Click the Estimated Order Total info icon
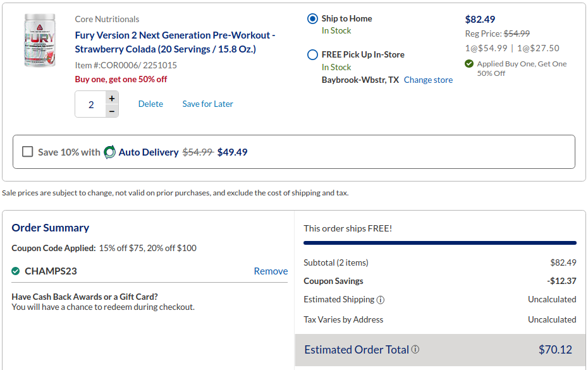588x370 pixels. click(415, 349)
